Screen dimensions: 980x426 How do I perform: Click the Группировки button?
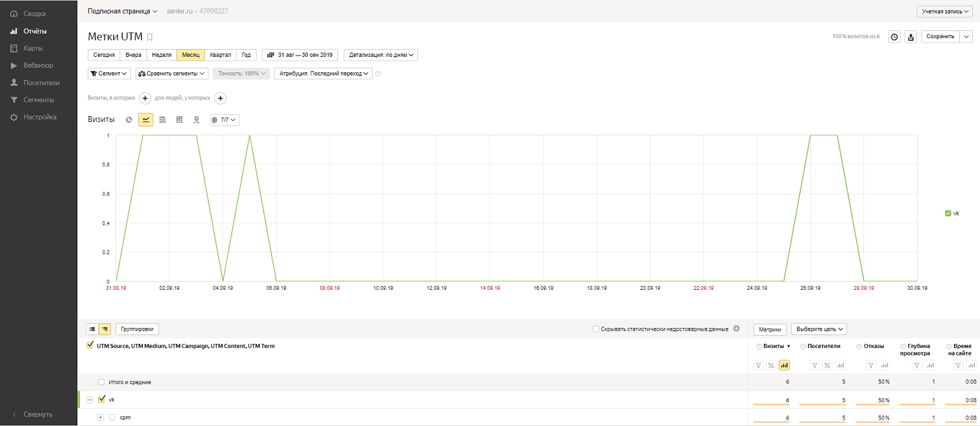(x=137, y=329)
